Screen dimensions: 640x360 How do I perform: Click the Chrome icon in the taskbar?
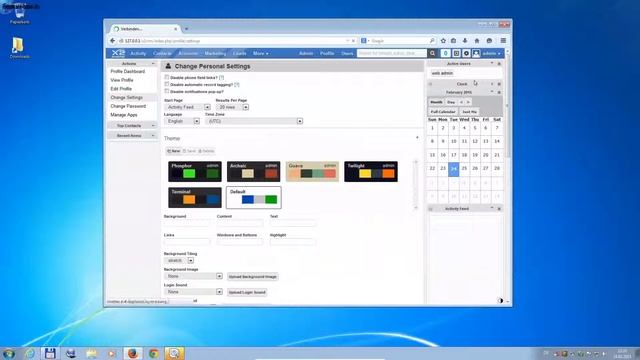pos(153,353)
